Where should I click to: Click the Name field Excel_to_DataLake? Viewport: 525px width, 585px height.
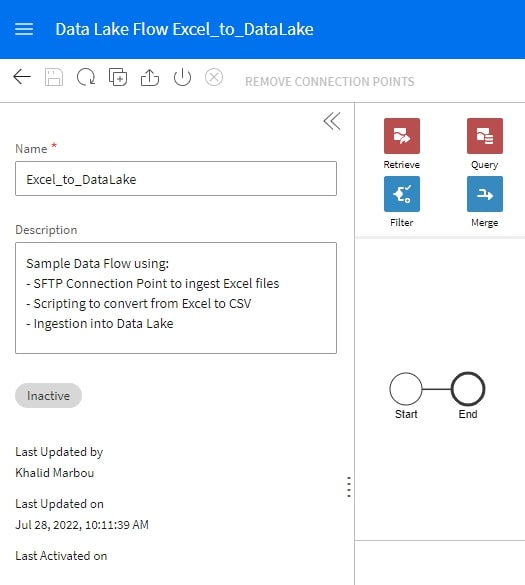point(176,178)
